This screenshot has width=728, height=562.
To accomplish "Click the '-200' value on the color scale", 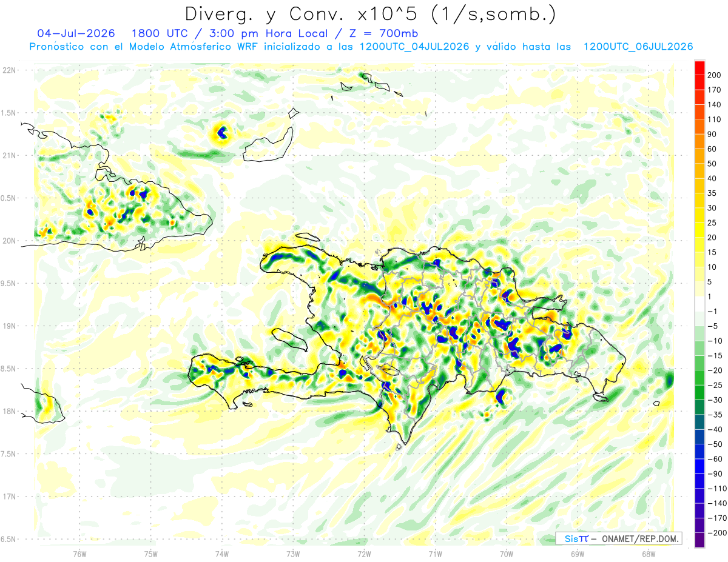I will 717,533.
